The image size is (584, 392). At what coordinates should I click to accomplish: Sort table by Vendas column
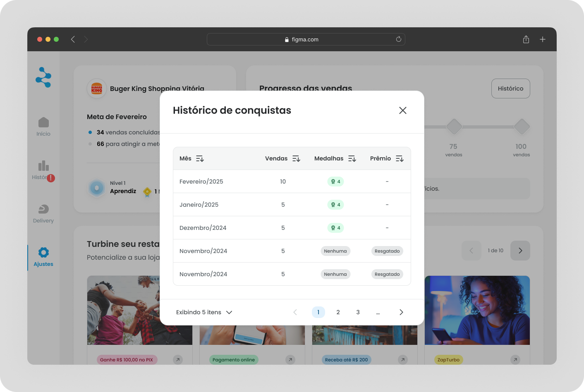click(296, 159)
